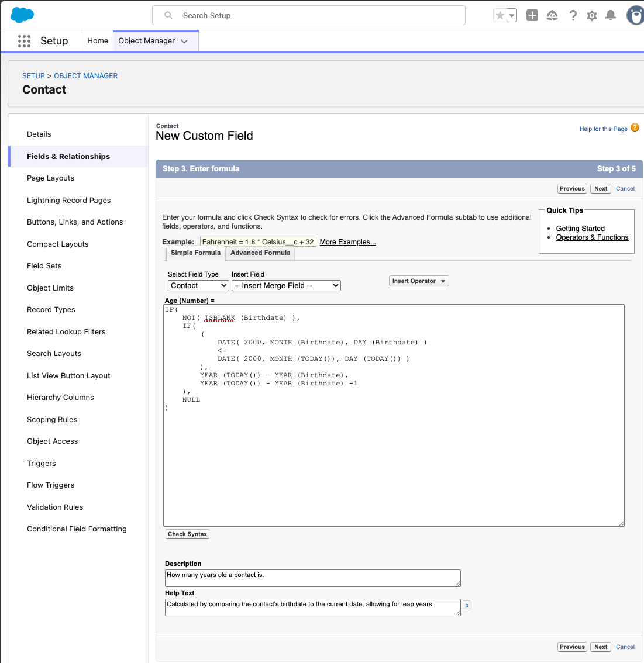The image size is (644, 663).
Task: Open the Setup gear menu
Action: tap(592, 16)
